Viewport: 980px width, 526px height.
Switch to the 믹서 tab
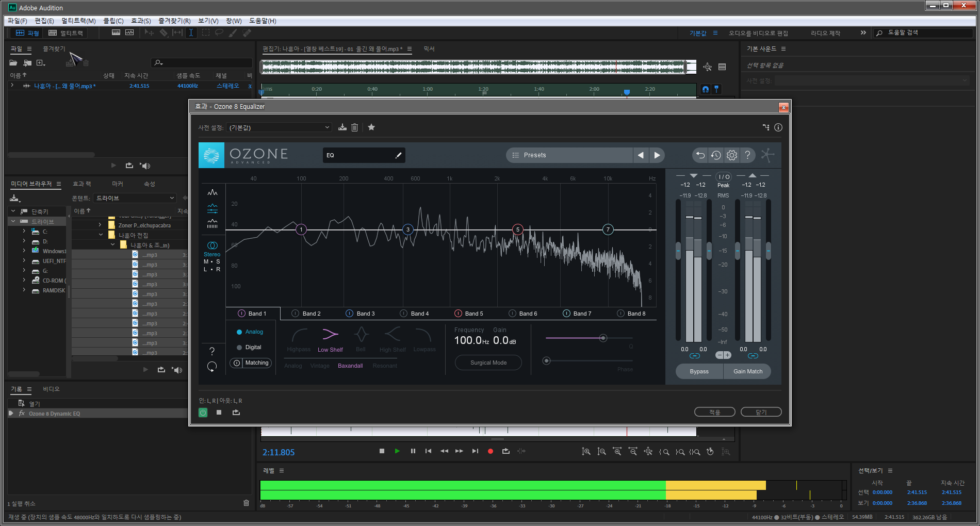coord(429,48)
